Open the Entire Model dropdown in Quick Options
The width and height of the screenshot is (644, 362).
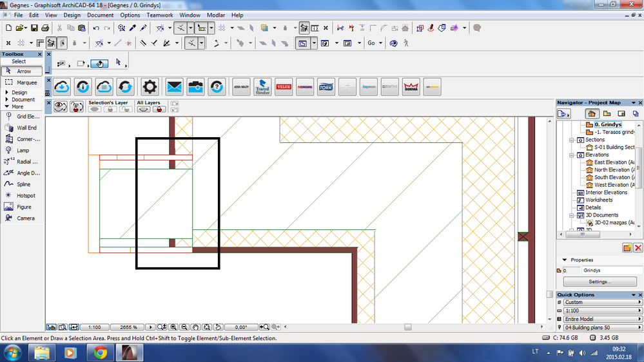[598, 319]
